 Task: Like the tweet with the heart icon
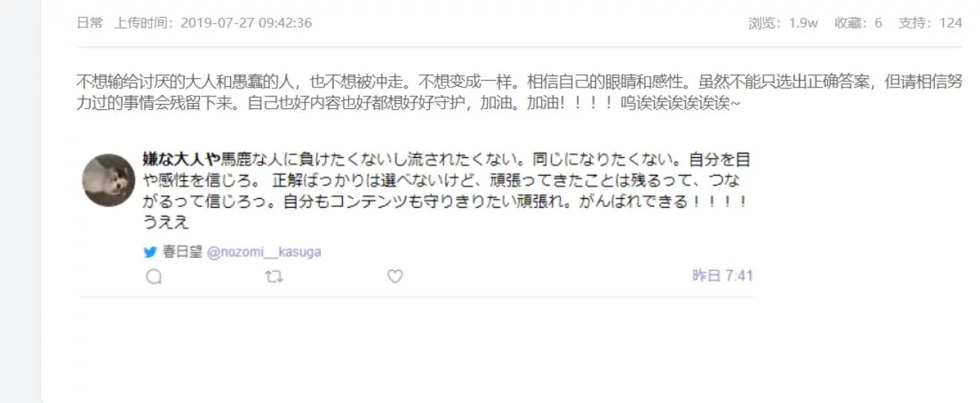[x=395, y=277]
